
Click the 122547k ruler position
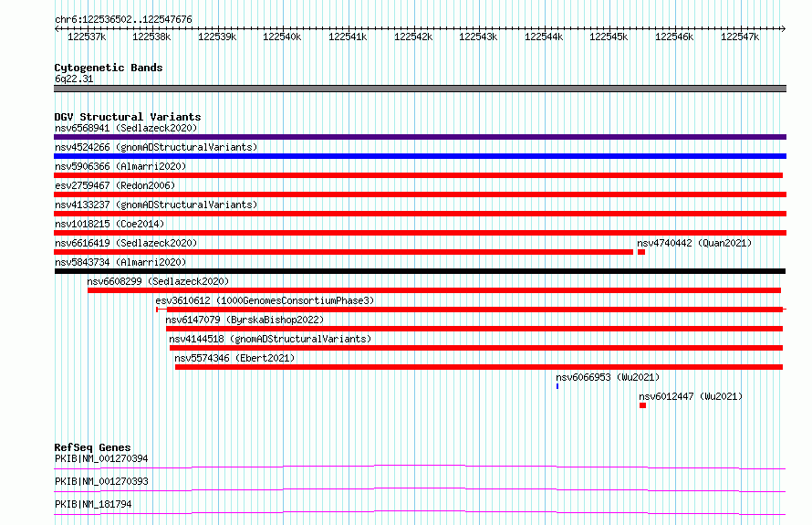coord(740,37)
